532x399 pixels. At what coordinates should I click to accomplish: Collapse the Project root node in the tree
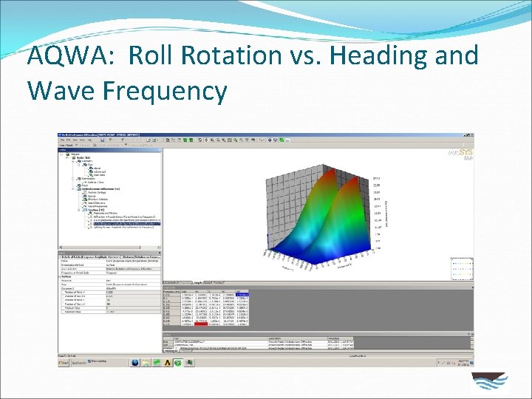(x=61, y=154)
